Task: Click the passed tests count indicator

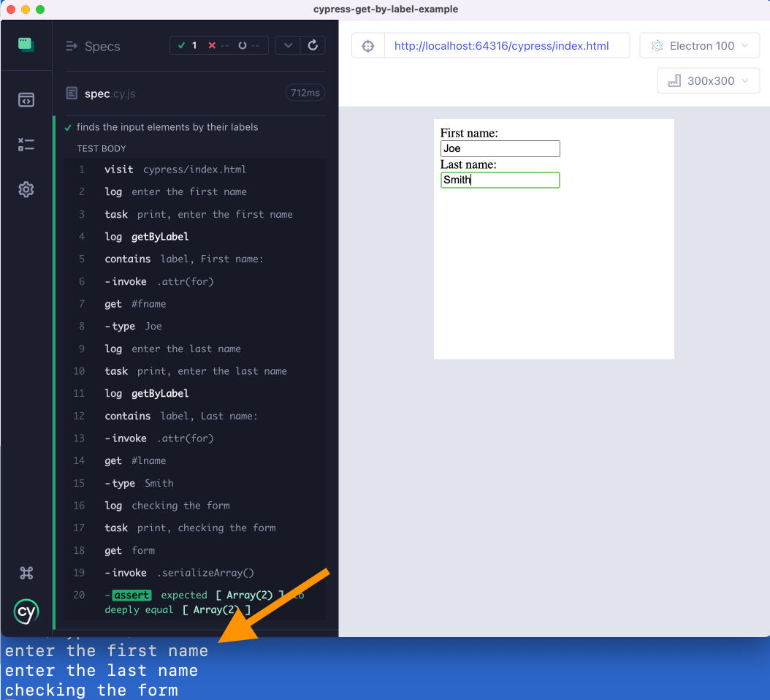Action: pos(188,46)
